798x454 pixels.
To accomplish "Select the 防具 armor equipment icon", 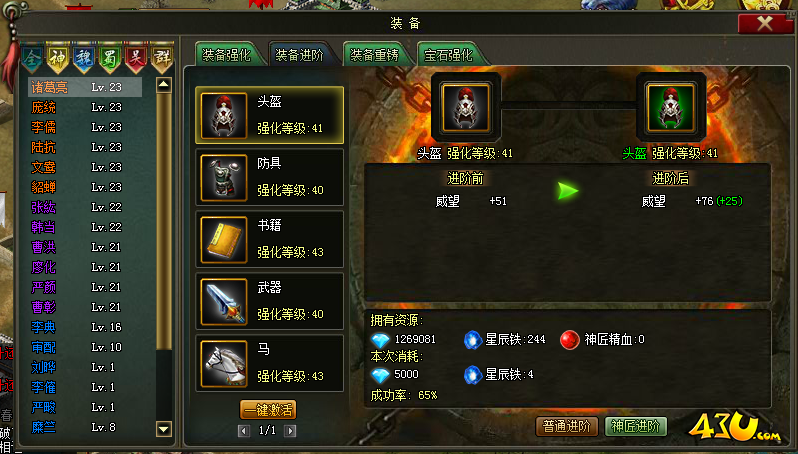I will (224, 178).
